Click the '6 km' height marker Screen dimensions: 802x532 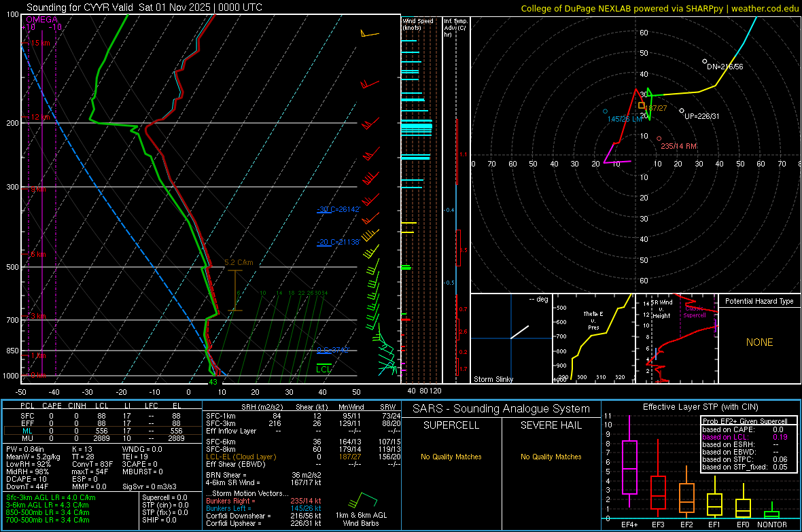pyautogui.click(x=38, y=254)
